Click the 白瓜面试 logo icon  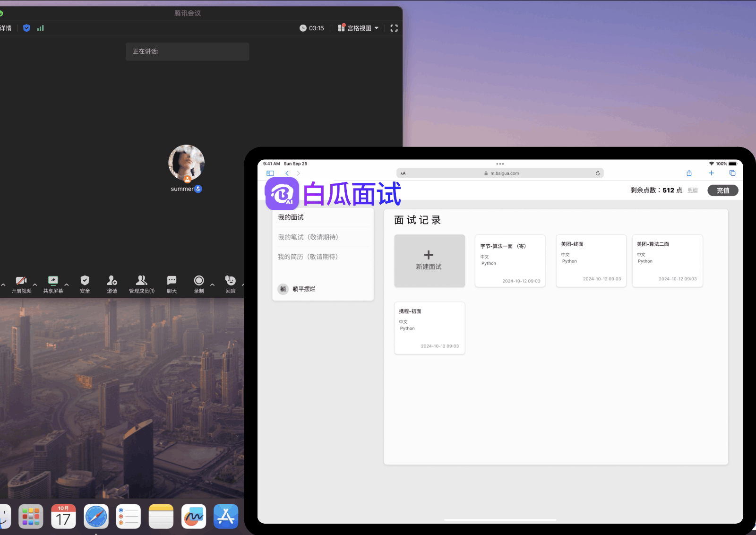click(282, 194)
